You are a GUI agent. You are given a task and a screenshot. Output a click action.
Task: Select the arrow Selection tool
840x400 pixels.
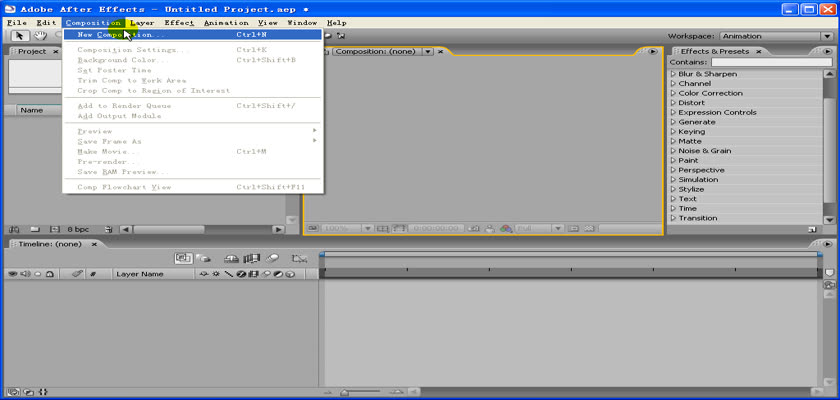pyautogui.click(x=20, y=36)
